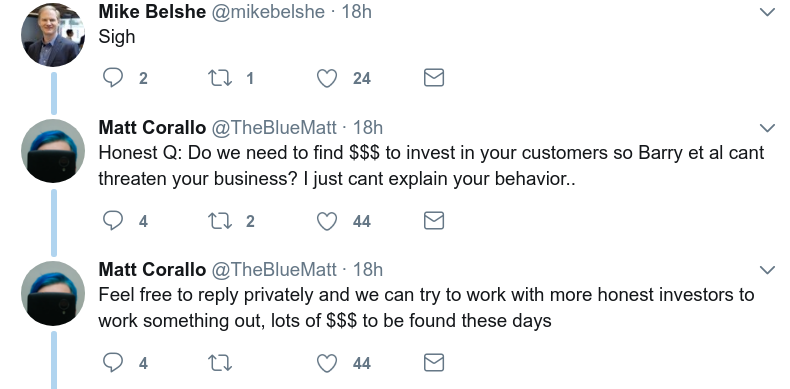Share "Honest Q" tweet via direct message envelope
Viewport: 790px width, 389px height.
(x=434, y=221)
